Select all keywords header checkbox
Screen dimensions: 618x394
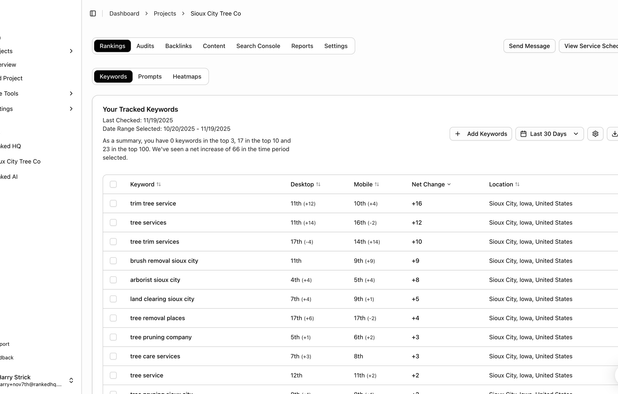point(113,184)
